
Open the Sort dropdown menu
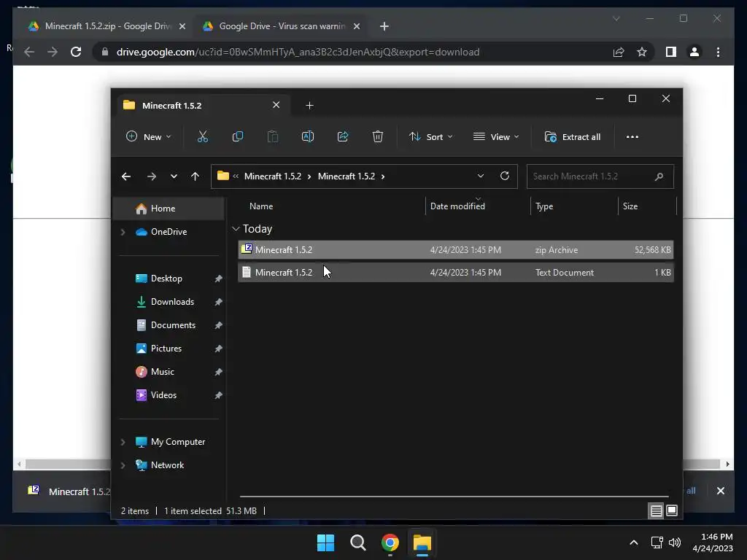tap(430, 136)
